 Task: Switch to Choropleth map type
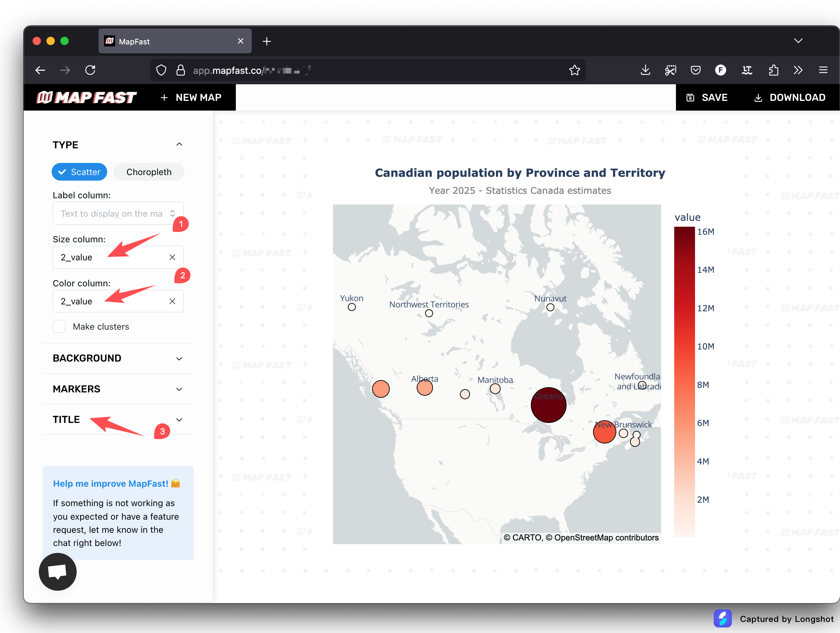pyautogui.click(x=149, y=172)
